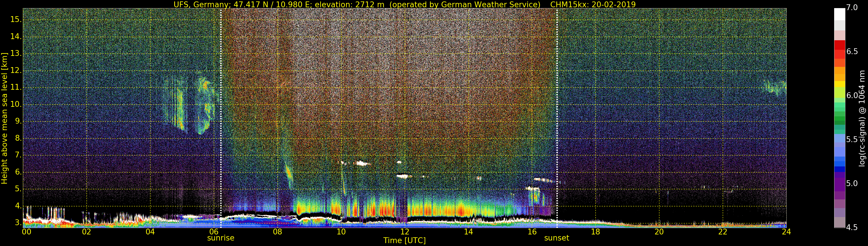Click the time tick label '00'
868x246 pixels.
click(x=26, y=232)
